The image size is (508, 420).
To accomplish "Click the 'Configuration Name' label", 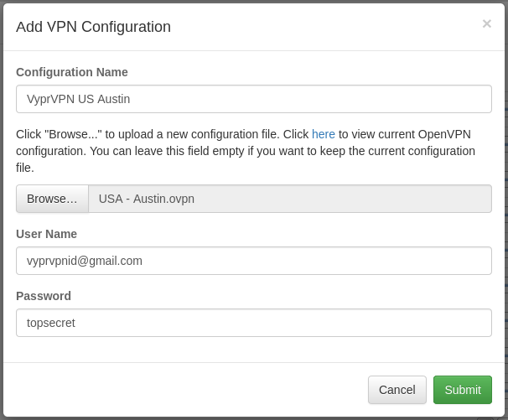I will point(72,72).
